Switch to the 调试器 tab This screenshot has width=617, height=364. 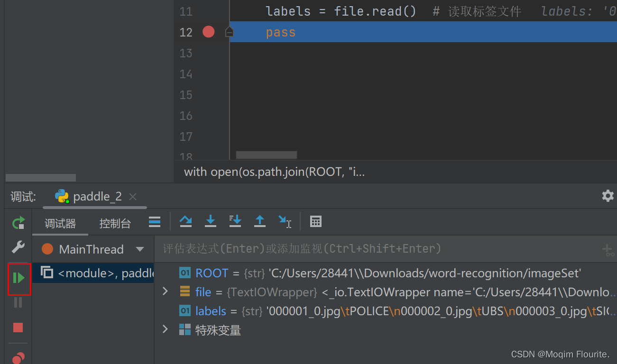coord(60,224)
